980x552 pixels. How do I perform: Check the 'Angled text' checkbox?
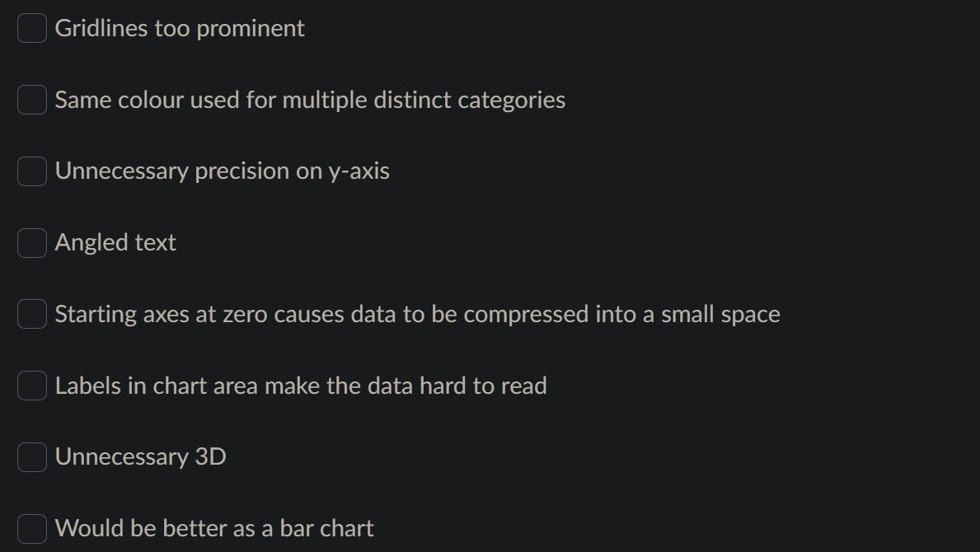[31, 242]
